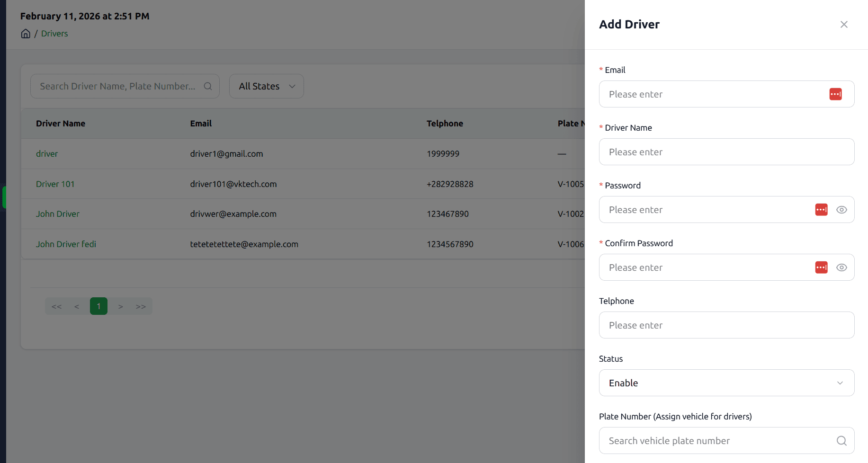The width and height of the screenshot is (868, 463).
Task: Click magnifier icon in plate number search
Action: pos(841,441)
